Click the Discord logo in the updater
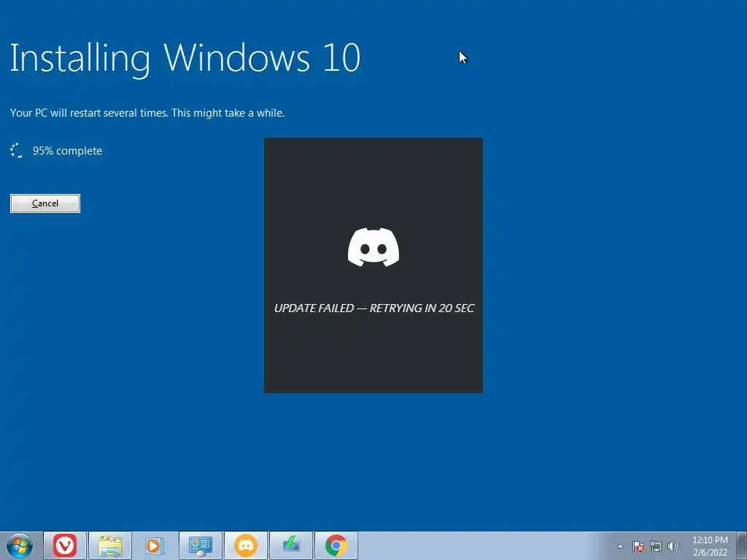This screenshot has height=560, width=747. pyautogui.click(x=373, y=247)
